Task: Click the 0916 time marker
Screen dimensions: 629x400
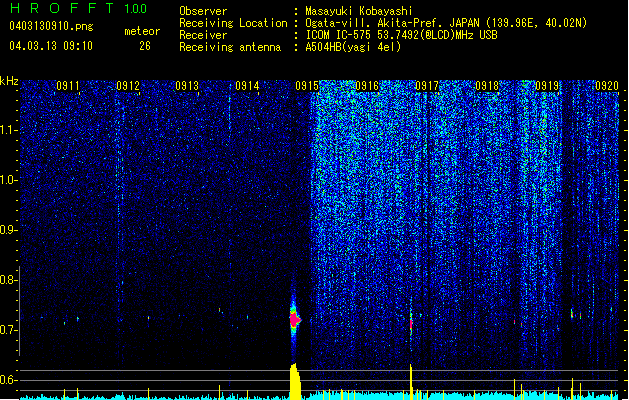Action: (367, 86)
